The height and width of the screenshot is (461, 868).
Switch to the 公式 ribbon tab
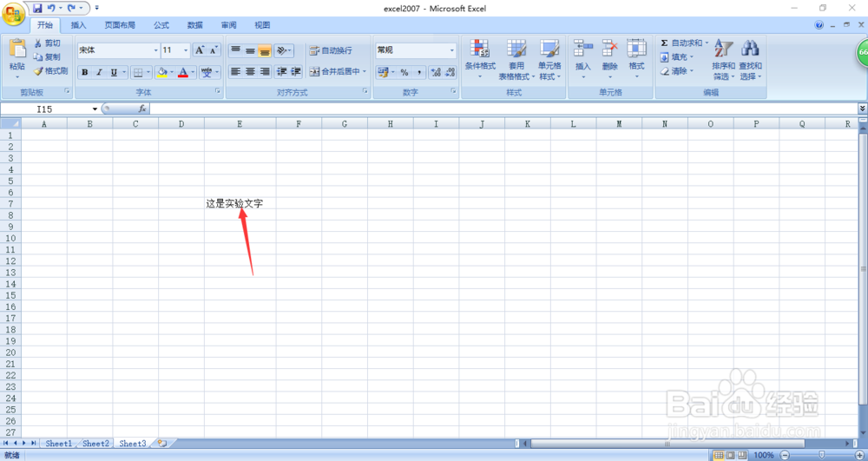point(161,25)
